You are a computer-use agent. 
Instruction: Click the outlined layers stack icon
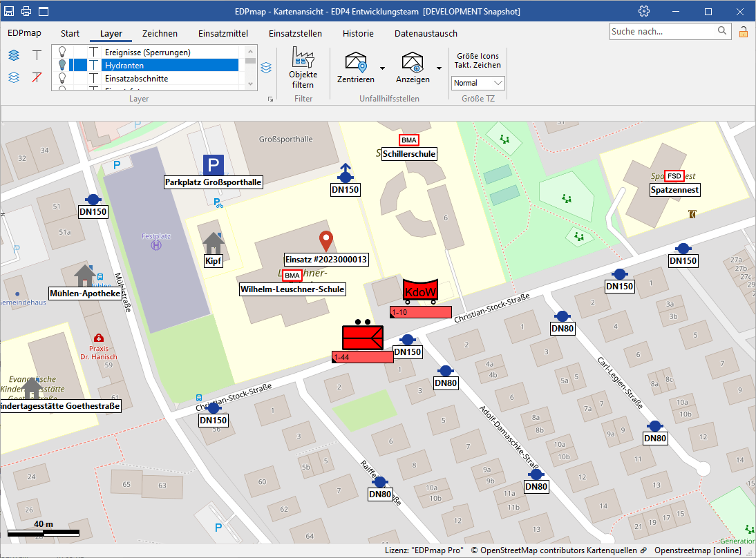click(x=14, y=77)
